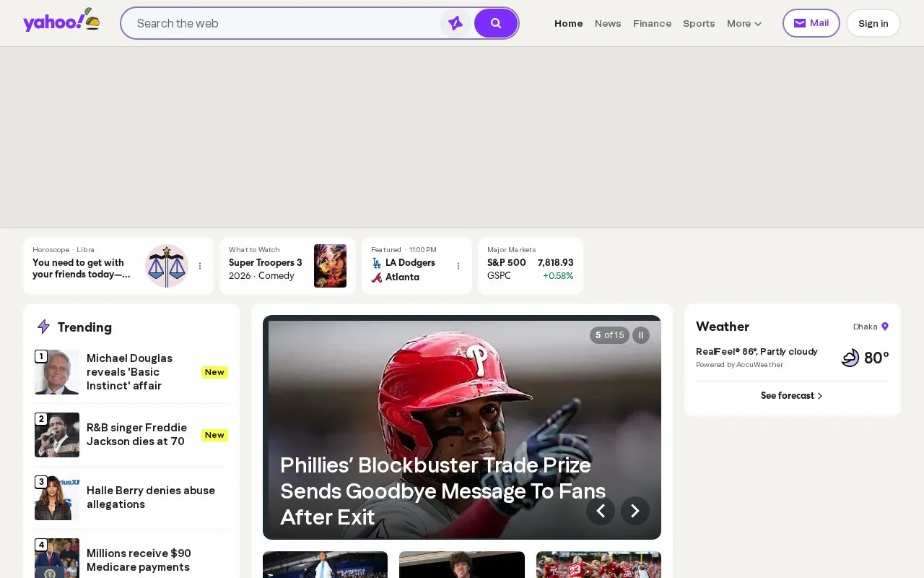Click the Libra scales icon
The height and width of the screenshot is (578, 924).
click(167, 266)
